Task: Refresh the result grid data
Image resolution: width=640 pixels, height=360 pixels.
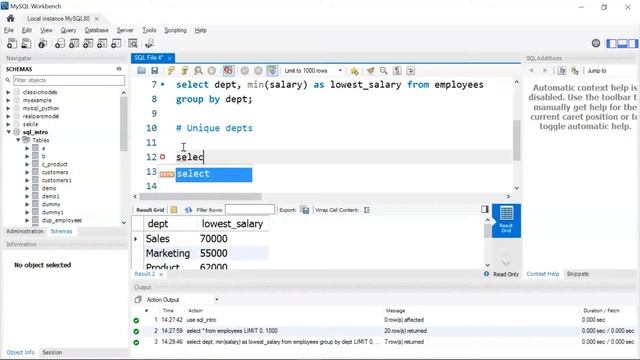Action: (188, 210)
